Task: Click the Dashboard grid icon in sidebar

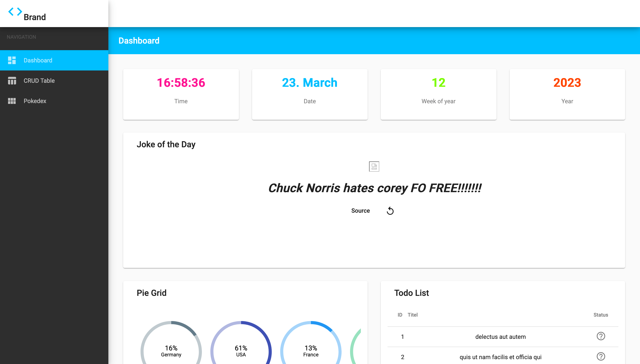Action: [12, 60]
